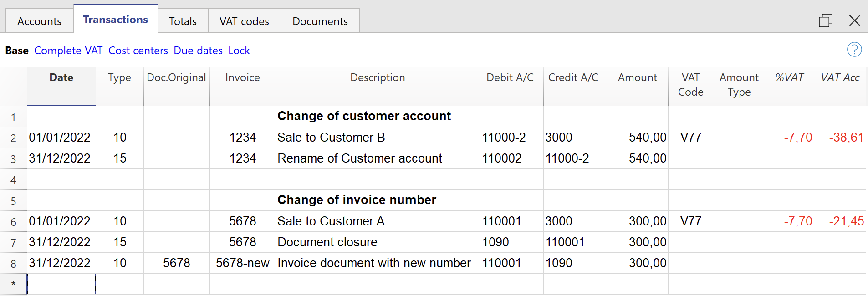Select row number 3 header

13,159
